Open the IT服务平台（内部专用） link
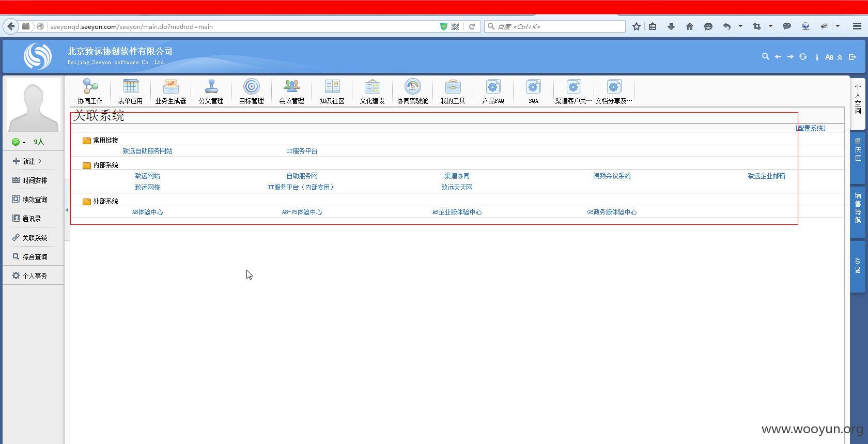The image size is (868, 444). click(x=300, y=187)
